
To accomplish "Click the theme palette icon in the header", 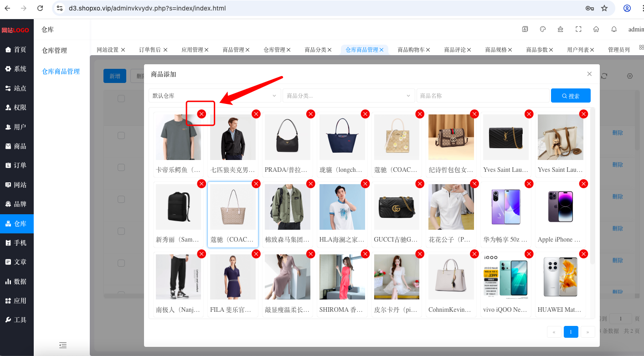I will [543, 29].
